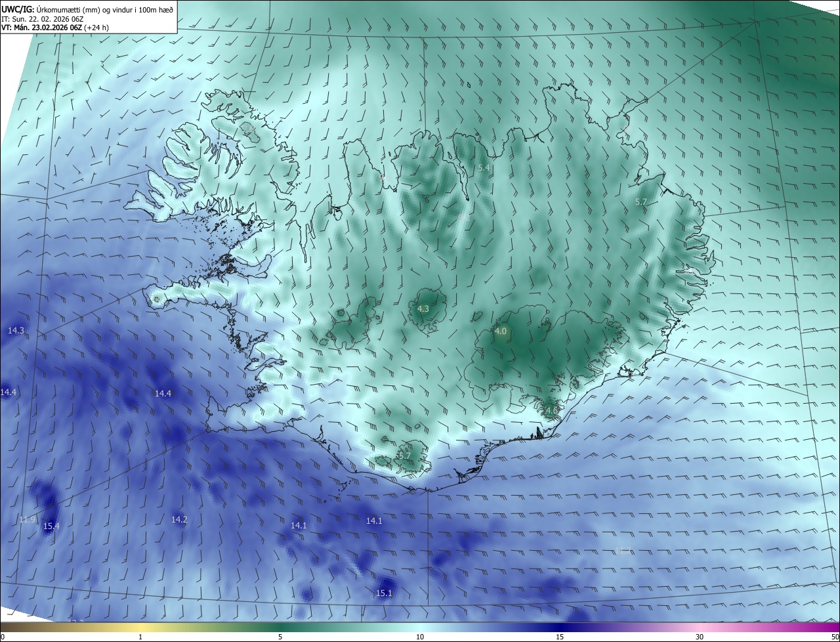Click the '15' tick on the color scale
This screenshot has height=642, width=840.
point(560,637)
